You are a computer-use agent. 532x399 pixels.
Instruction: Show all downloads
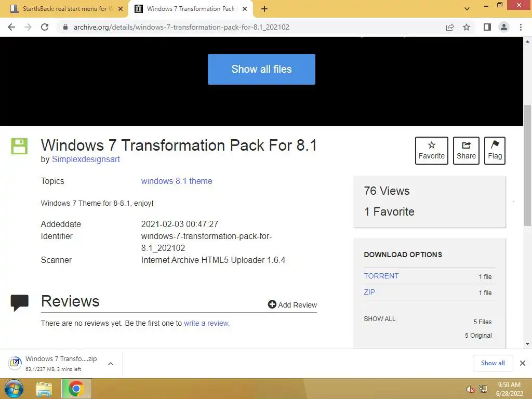point(493,363)
